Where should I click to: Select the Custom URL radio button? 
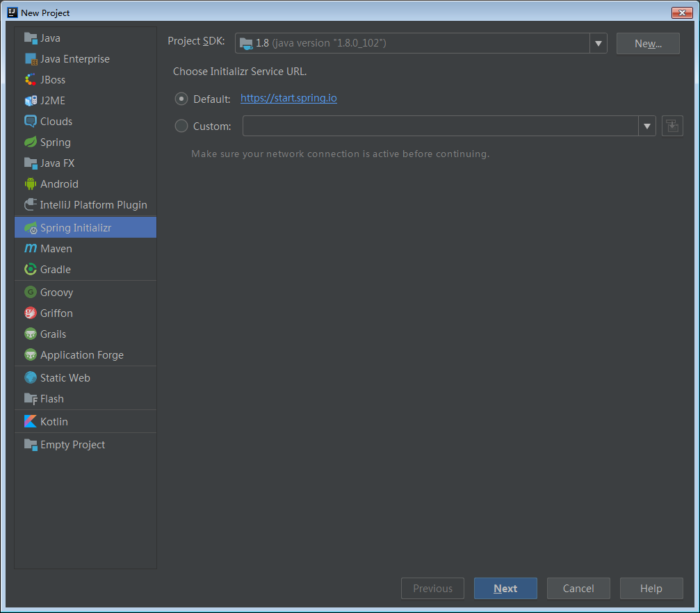click(181, 126)
